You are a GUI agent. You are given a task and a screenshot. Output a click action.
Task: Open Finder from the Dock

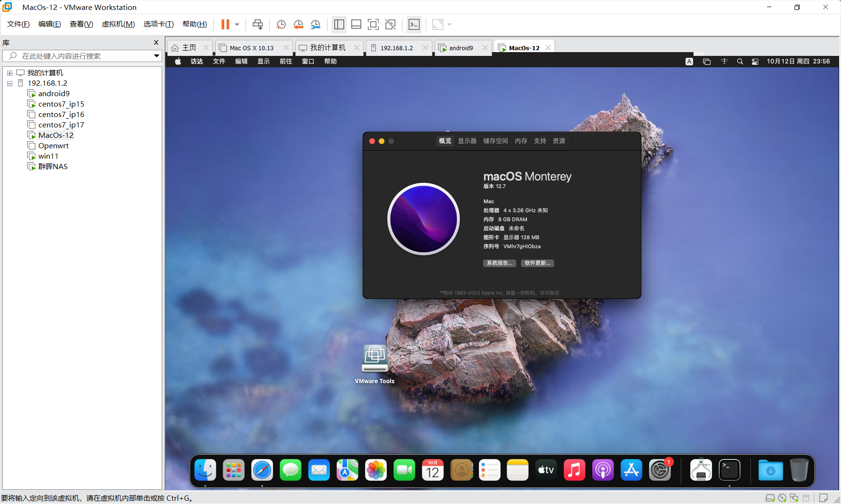205,470
